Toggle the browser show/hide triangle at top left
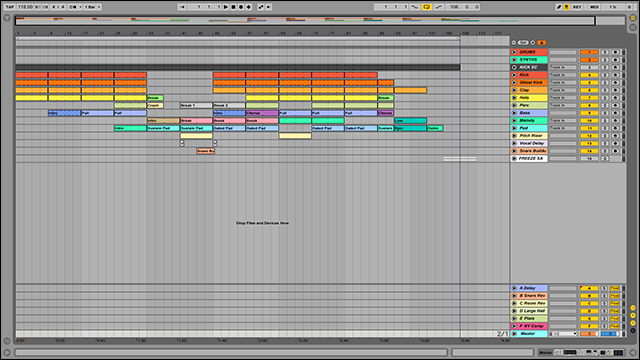 [7, 18]
